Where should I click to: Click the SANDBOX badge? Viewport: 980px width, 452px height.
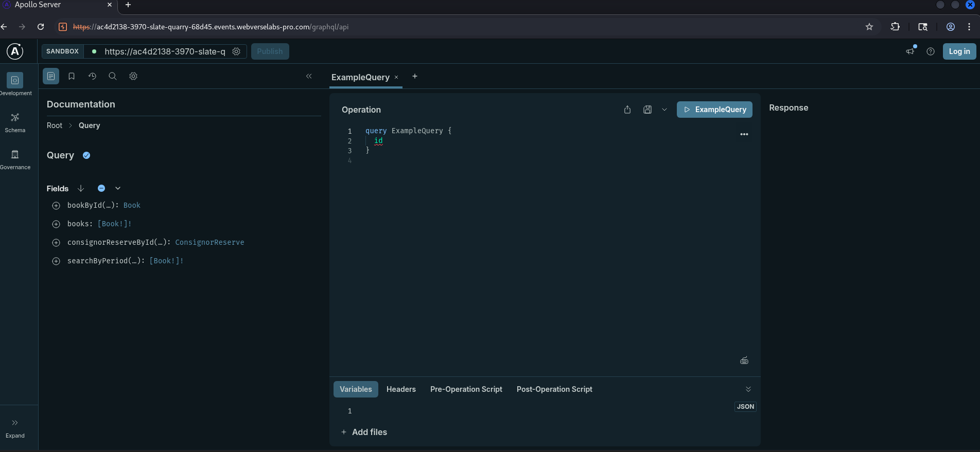[x=62, y=51]
